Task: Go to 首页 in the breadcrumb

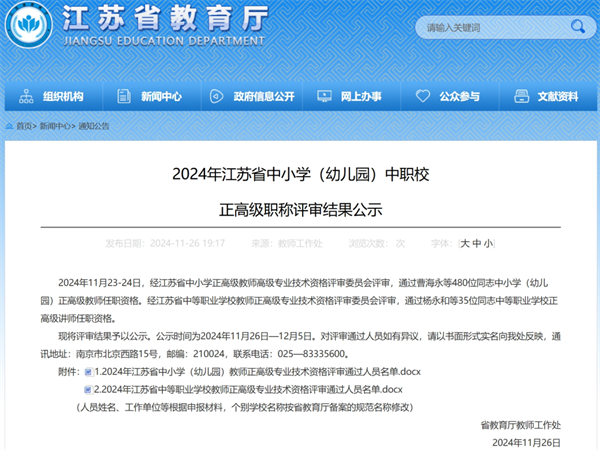Action: pyautogui.click(x=24, y=127)
